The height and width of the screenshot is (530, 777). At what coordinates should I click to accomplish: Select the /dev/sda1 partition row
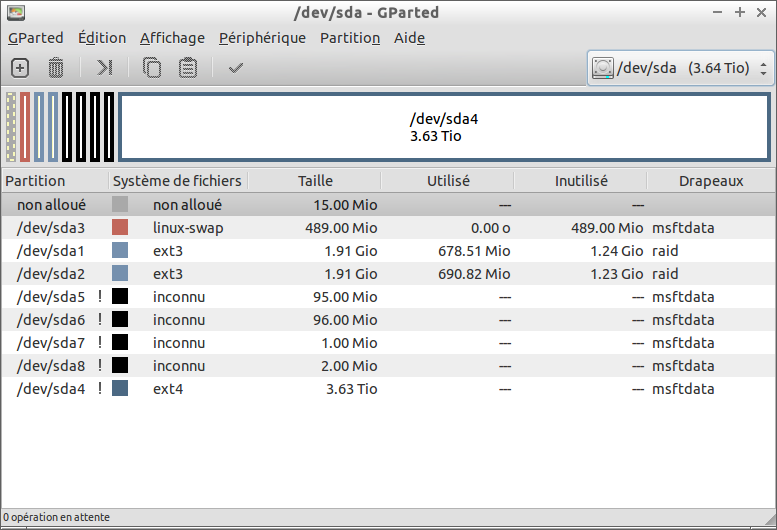coord(388,251)
